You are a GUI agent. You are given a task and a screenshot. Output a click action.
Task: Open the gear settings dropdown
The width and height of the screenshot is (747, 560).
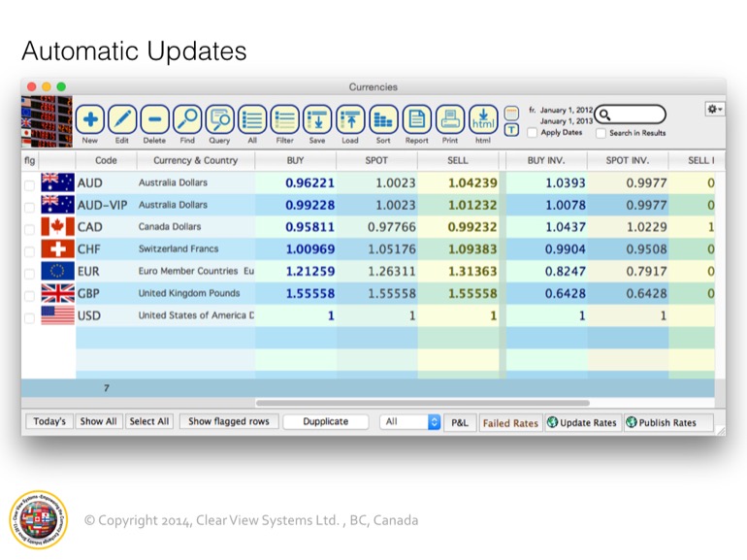[x=715, y=109]
